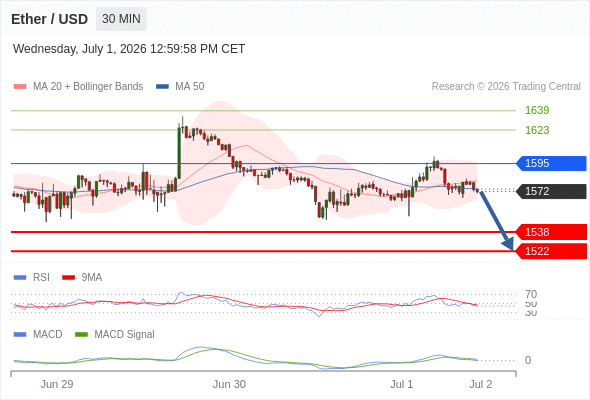
Task: Click the 'MACD' legend label
Action: click(x=48, y=335)
